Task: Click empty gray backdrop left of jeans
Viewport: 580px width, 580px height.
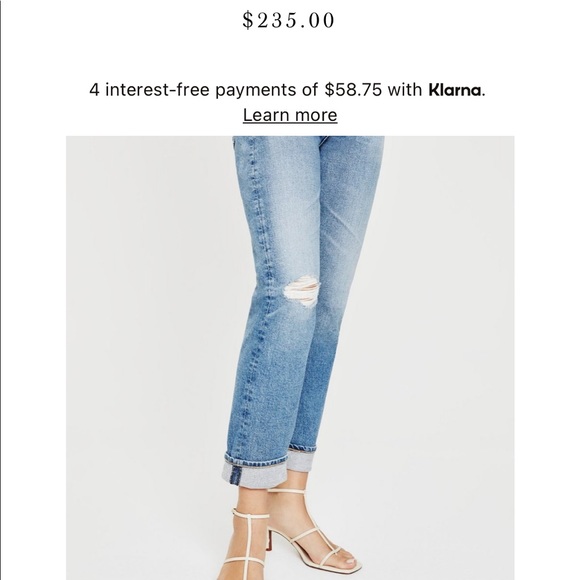Action: coord(148,333)
